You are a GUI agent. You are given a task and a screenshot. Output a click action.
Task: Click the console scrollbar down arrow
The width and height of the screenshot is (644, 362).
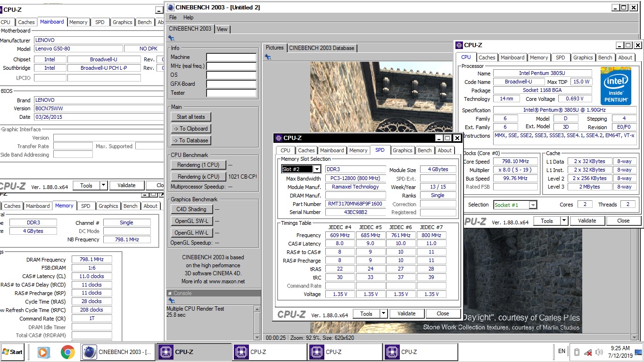click(x=257, y=337)
